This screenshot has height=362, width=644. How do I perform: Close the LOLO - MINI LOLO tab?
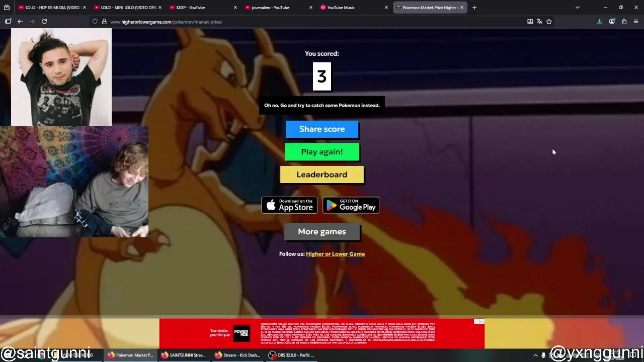(159, 8)
